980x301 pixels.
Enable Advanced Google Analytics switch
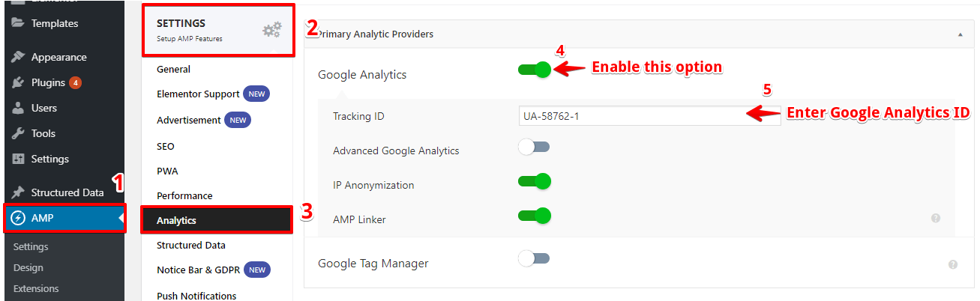tap(535, 148)
